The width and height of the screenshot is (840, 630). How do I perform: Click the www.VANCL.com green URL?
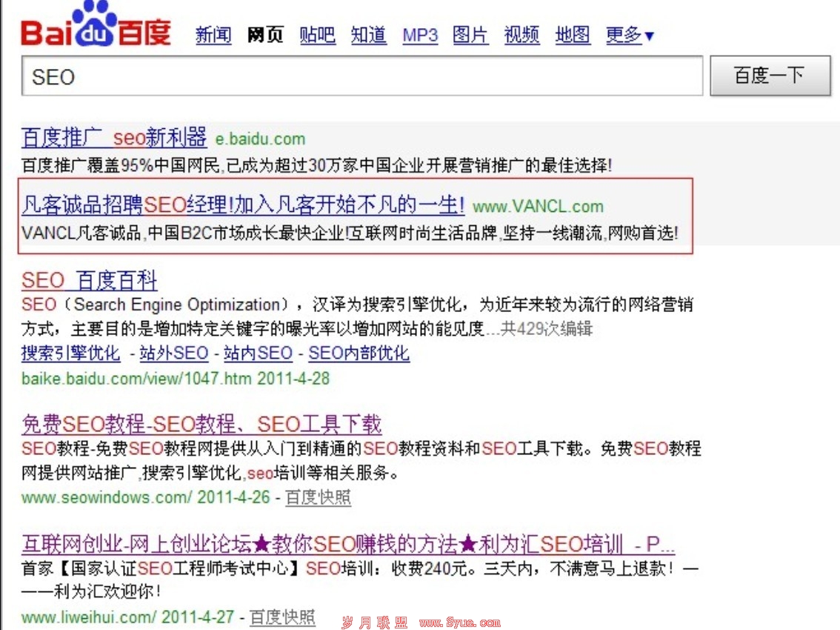tap(538, 207)
